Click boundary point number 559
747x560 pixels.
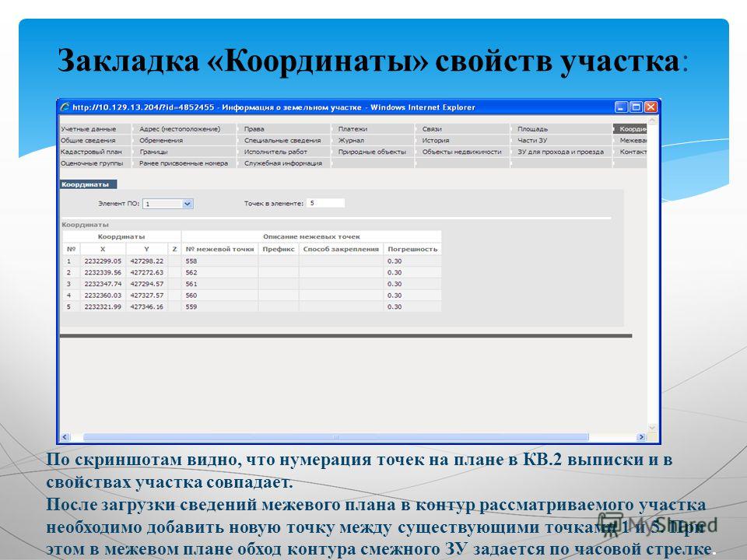191,307
